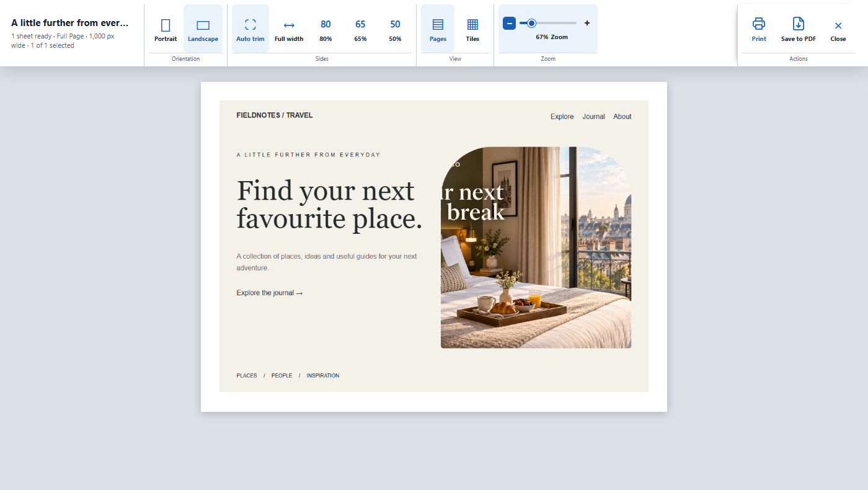The image size is (868, 490).
Task: Toggle Auto trim sides option
Action: click(x=250, y=29)
